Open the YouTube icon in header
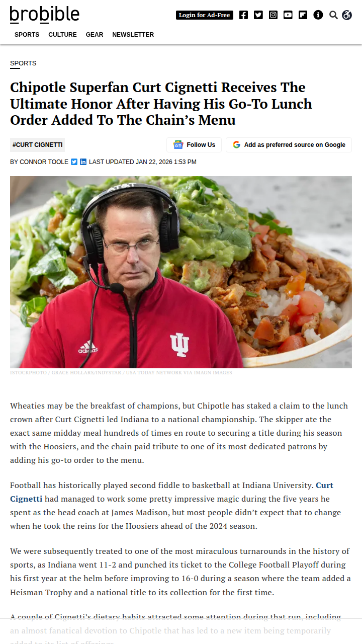 (x=288, y=15)
